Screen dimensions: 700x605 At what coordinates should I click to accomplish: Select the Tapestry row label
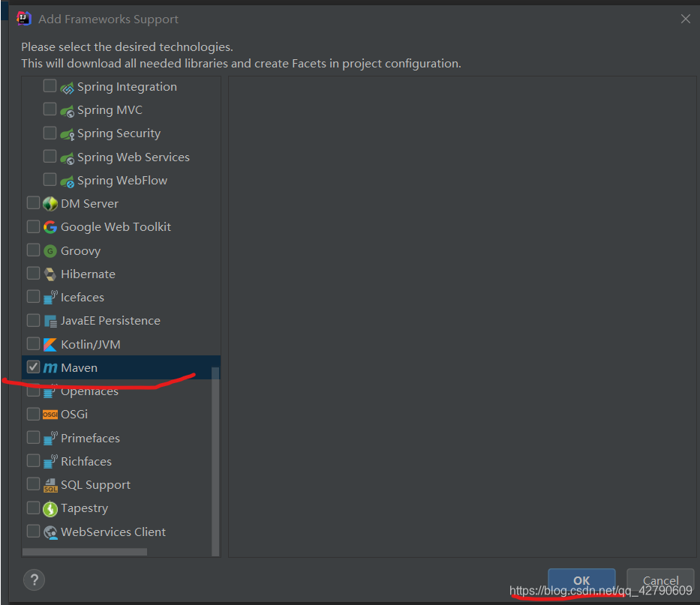coord(84,508)
